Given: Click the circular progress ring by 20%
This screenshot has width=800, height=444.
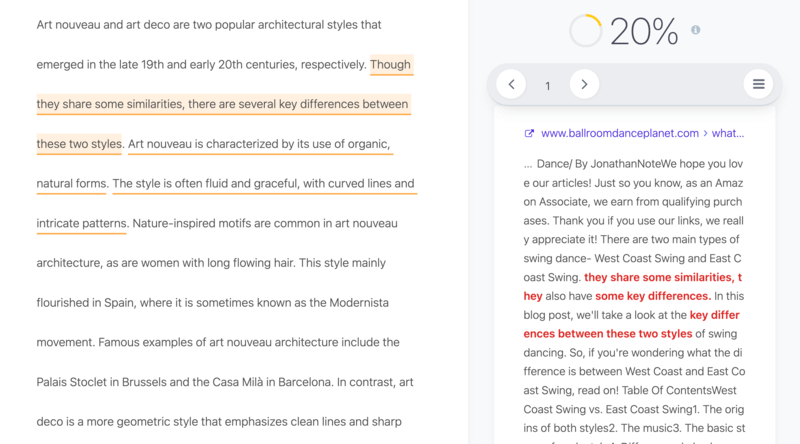Looking at the screenshot, I should 586,31.
